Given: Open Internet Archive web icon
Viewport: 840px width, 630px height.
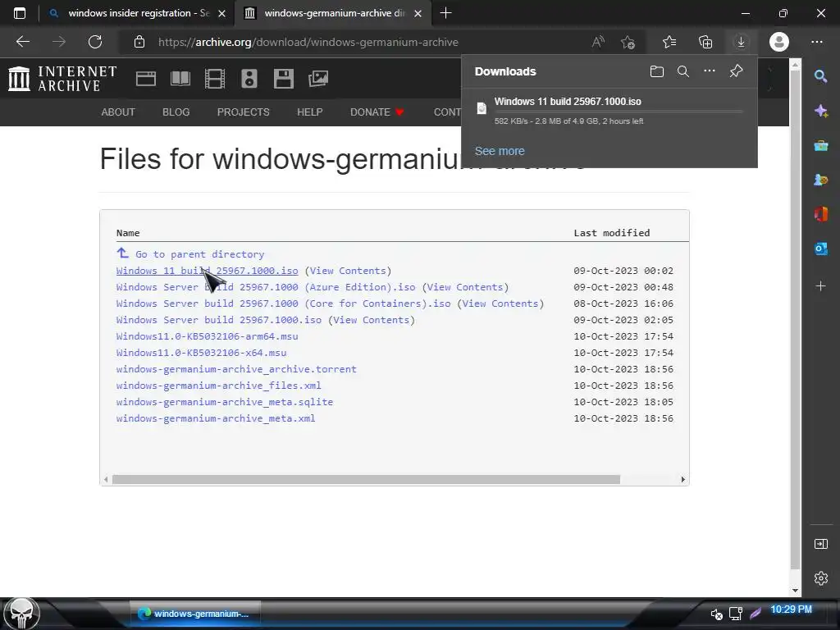Looking at the screenshot, I should pos(146,79).
